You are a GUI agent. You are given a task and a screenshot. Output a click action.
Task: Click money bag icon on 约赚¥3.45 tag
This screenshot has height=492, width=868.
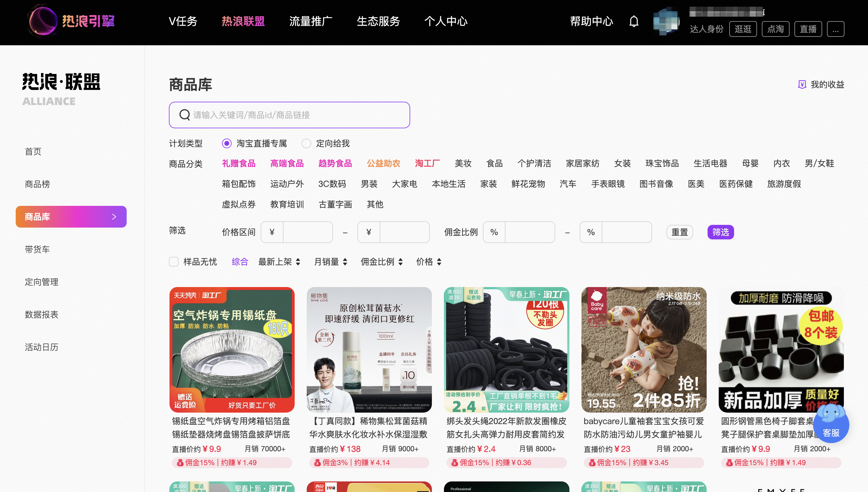tap(592, 463)
